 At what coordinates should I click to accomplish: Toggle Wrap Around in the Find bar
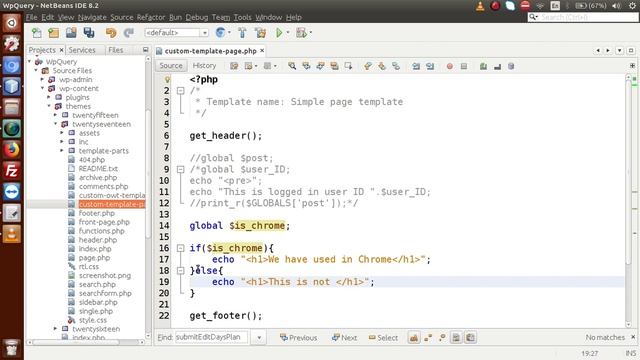point(470,338)
